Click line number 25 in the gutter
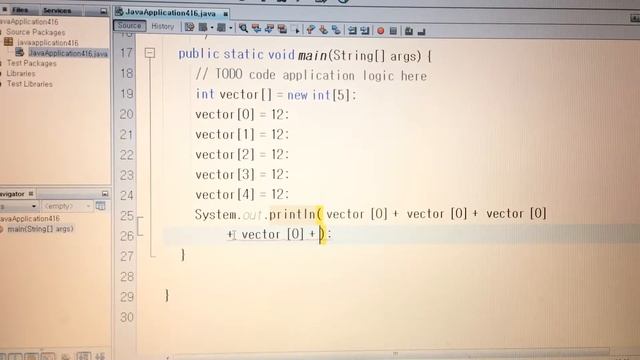The width and height of the screenshot is (640, 360). coord(127,216)
